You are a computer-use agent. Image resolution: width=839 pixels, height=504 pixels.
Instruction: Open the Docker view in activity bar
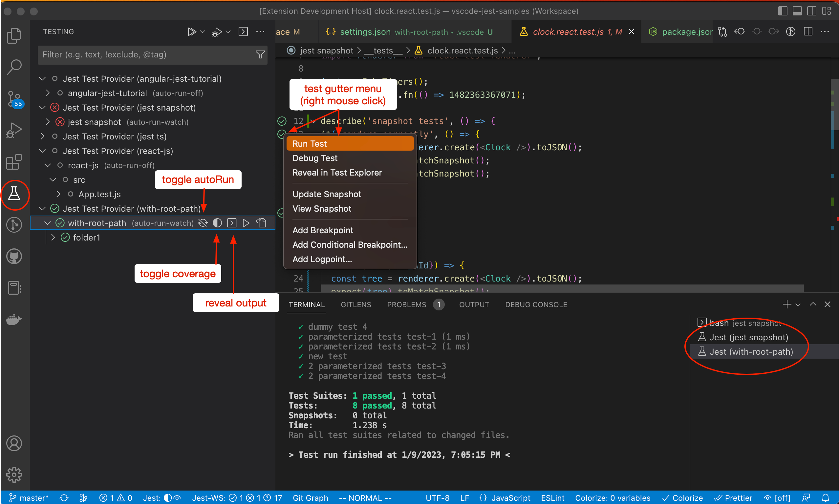point(14,319)
